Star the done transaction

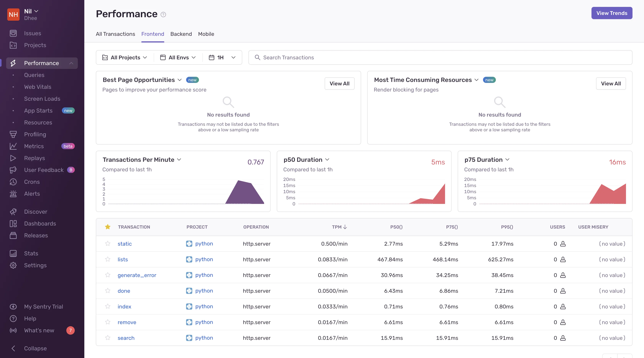(x=108, y=291)
